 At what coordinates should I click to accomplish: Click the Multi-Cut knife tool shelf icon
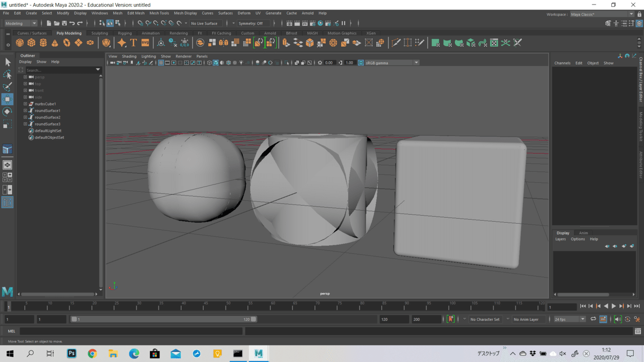pyautogui.click(x=396, y=43)
